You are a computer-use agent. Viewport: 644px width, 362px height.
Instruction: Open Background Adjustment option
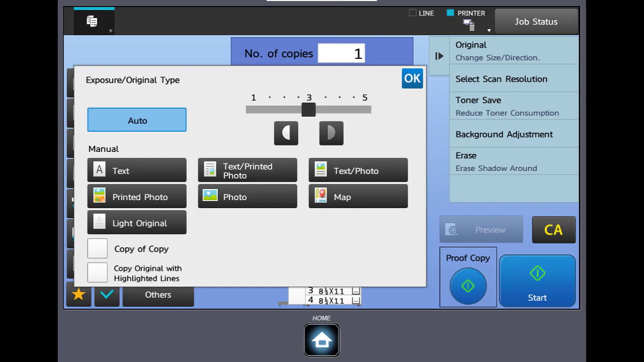tap(514, 134)
